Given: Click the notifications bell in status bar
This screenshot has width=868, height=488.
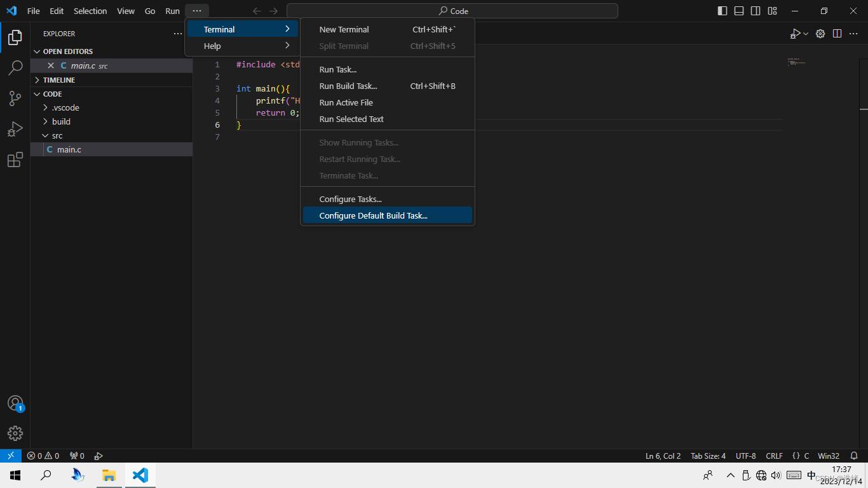Looking at the screenshot, I should (854, 456).
